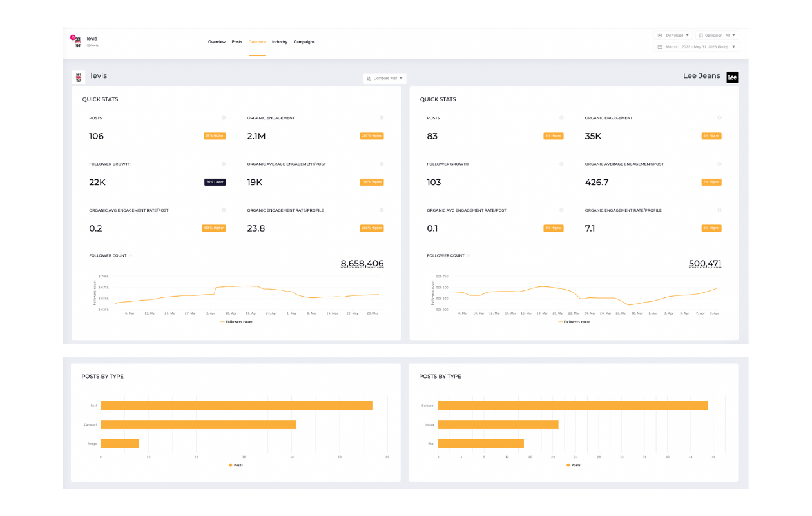
Task: Open the Download dropdown
Action: pos(673,35)
